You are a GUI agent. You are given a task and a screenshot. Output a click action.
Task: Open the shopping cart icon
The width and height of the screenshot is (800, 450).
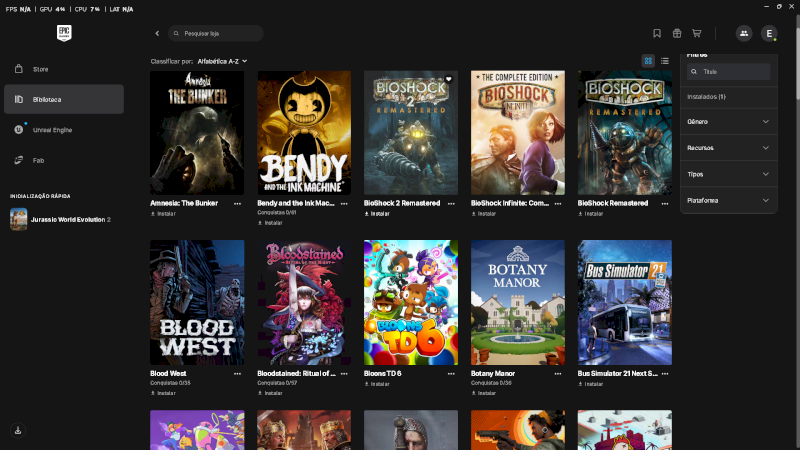click(x=696, y=33)
